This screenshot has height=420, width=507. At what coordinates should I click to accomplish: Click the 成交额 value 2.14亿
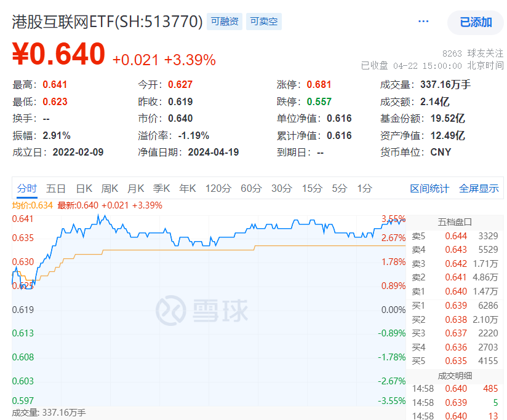point(434,101)
